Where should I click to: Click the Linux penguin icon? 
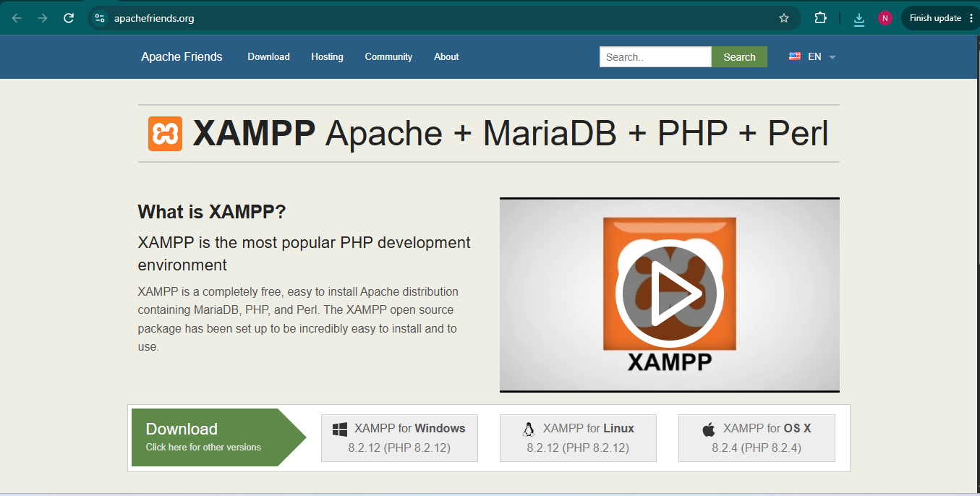529,429
